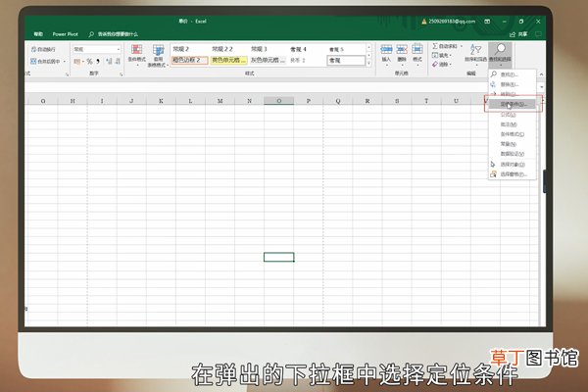588x392 pixels.
Task: Click the decrease decimal icon
Action: pos(118,61)
